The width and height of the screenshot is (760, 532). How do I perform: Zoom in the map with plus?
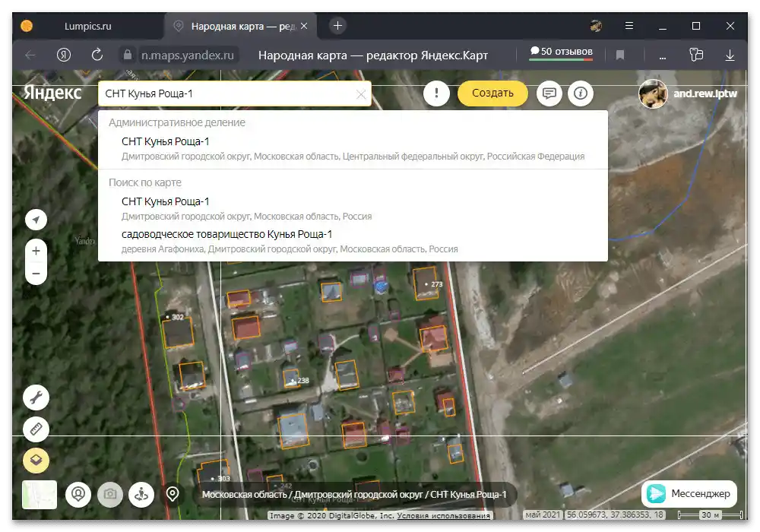point(36,251)
